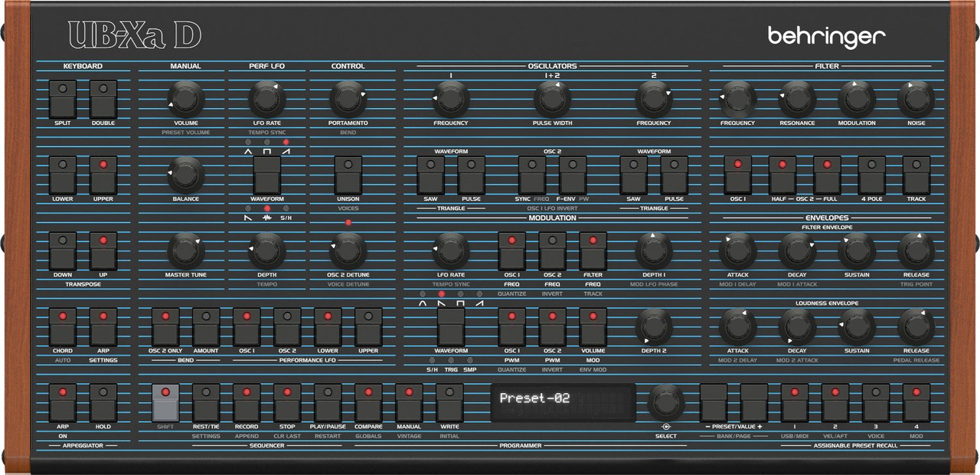Click the loudness envelope DECAY knob
This screenshot has width=980, height=475.
(797, 326)
